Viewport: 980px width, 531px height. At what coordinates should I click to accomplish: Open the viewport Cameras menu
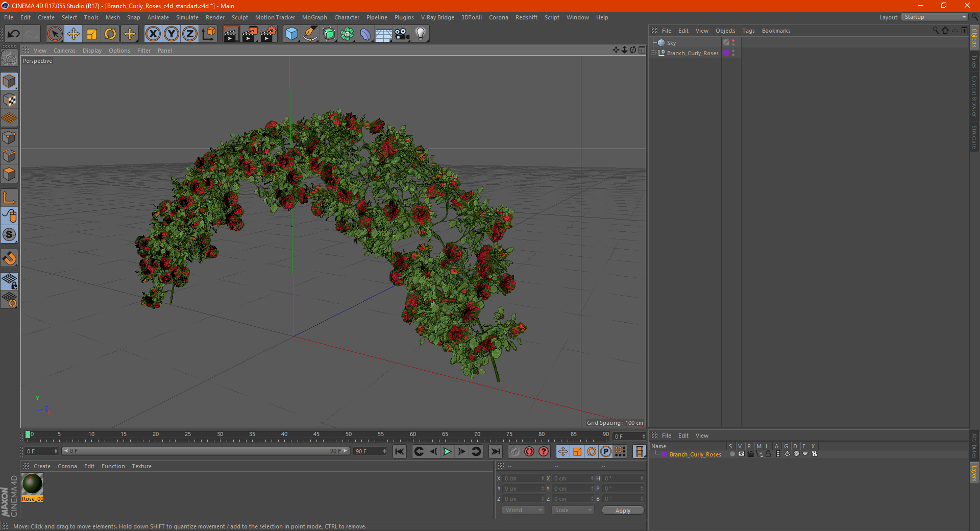64,51
